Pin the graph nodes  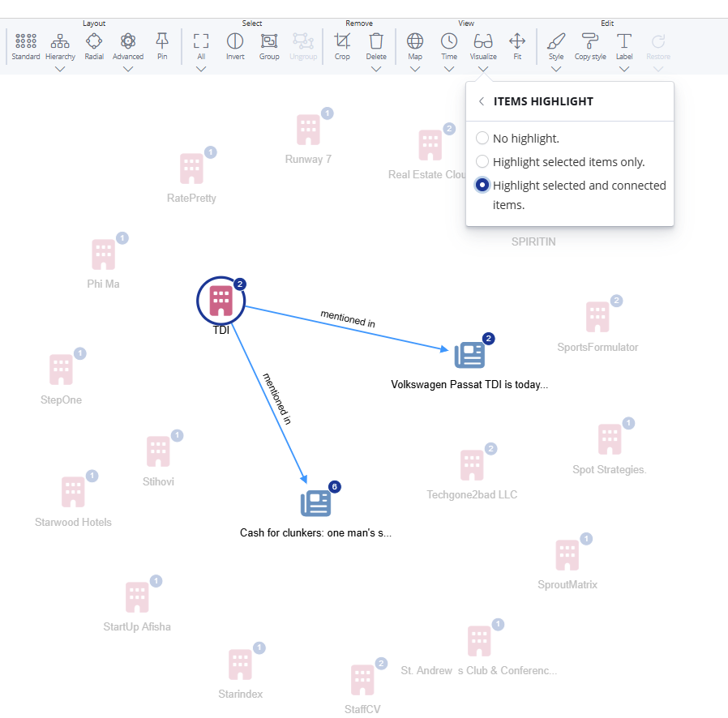[x=161, y=46]
